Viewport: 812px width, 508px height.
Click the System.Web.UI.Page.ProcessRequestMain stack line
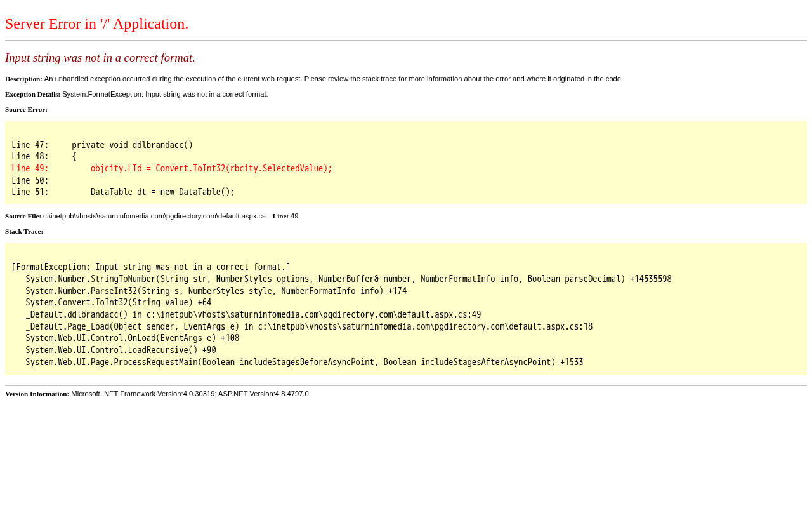pyautogui.click(x=304, y=363)
